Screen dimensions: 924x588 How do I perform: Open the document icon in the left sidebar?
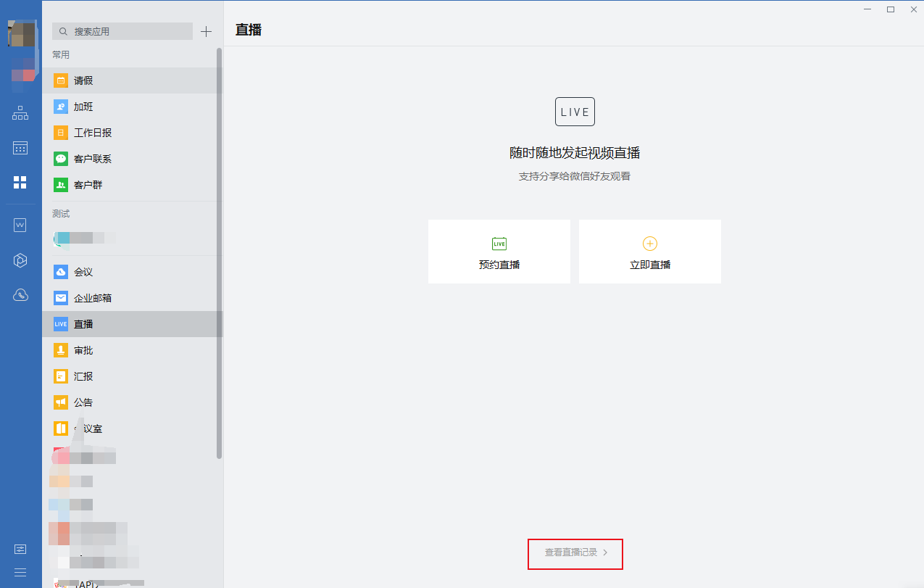click(20, 225)
